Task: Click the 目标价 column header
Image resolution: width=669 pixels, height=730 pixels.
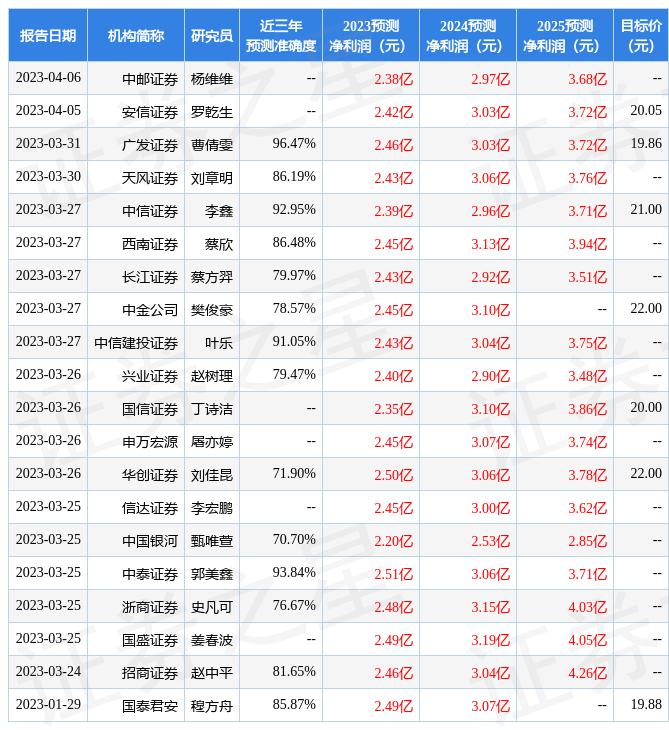Action: (x=641, y=35)
